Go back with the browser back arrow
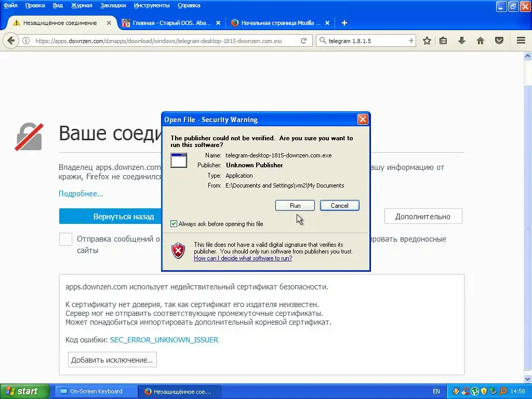 point(11,41)
